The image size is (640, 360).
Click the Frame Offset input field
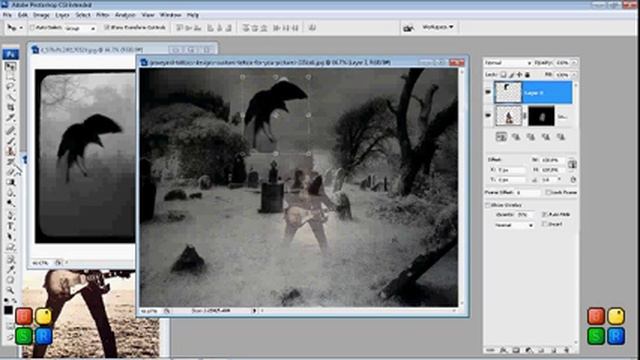528,192
